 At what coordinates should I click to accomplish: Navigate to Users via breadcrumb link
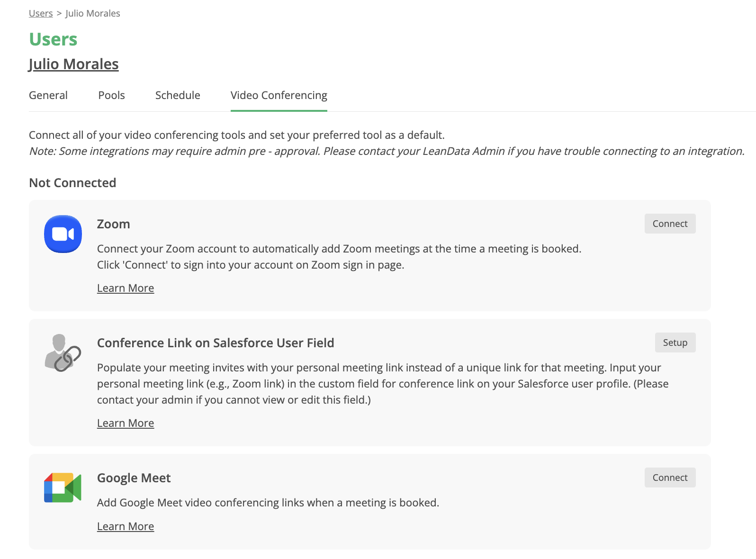41,13
